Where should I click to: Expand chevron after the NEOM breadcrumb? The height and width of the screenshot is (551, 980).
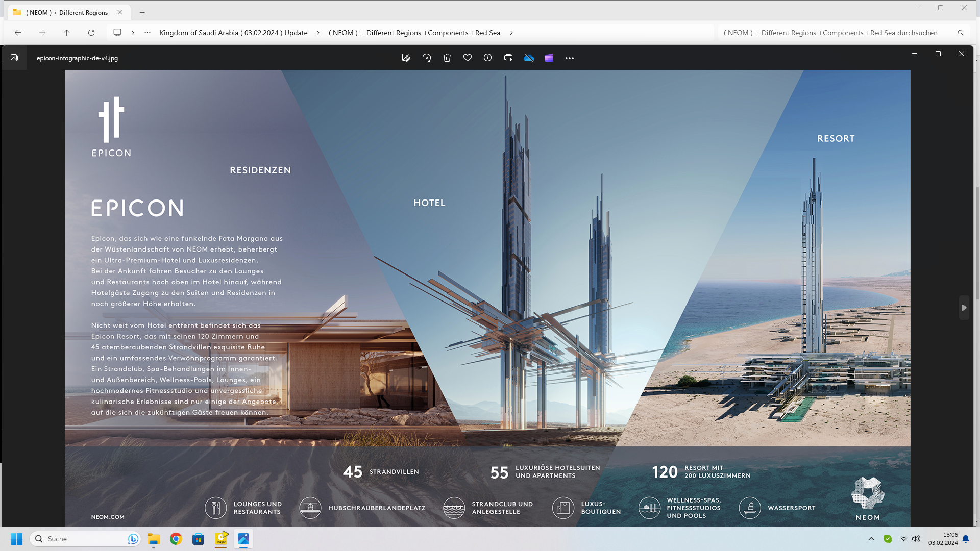[511, 33]
